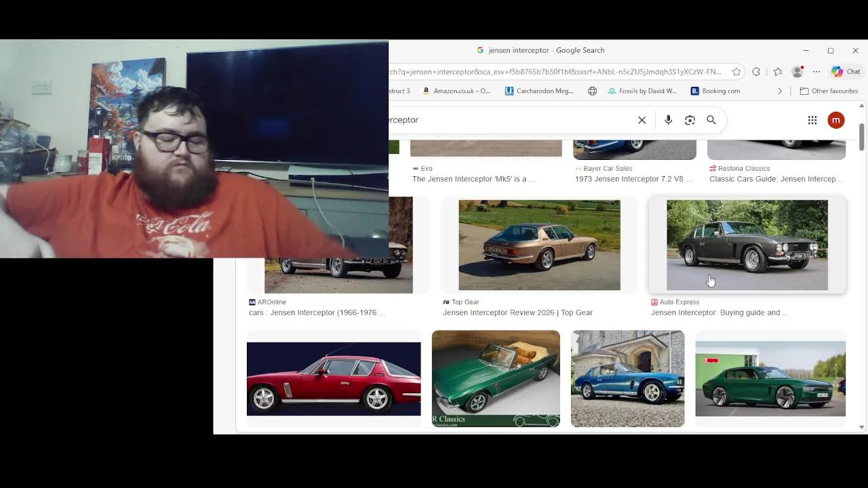This screenshot has width=868, height=488.
Task: Add page to favourites with star icon
Action: 736,71
